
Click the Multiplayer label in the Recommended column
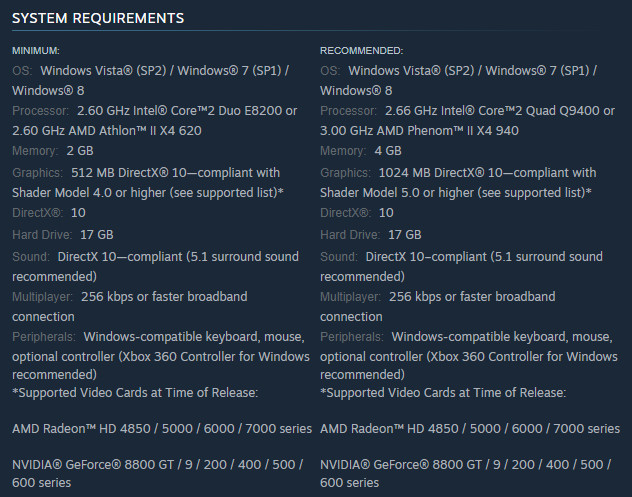point(350,297)
